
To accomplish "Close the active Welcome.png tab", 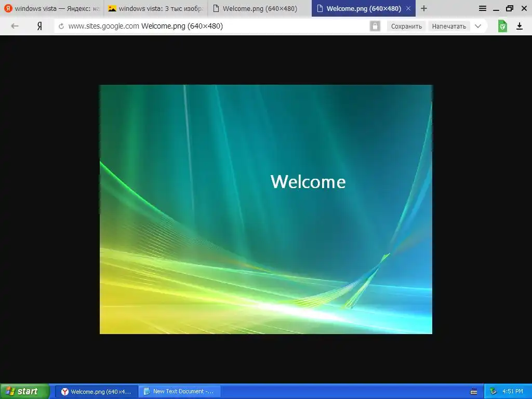I will [408, 8].
